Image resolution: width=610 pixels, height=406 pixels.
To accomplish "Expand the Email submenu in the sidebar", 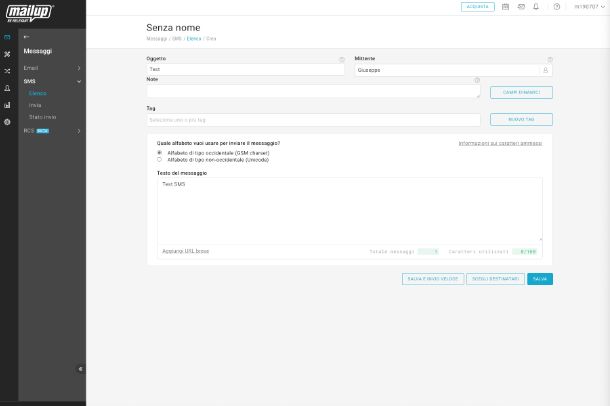I will click(x=79, y=68).
